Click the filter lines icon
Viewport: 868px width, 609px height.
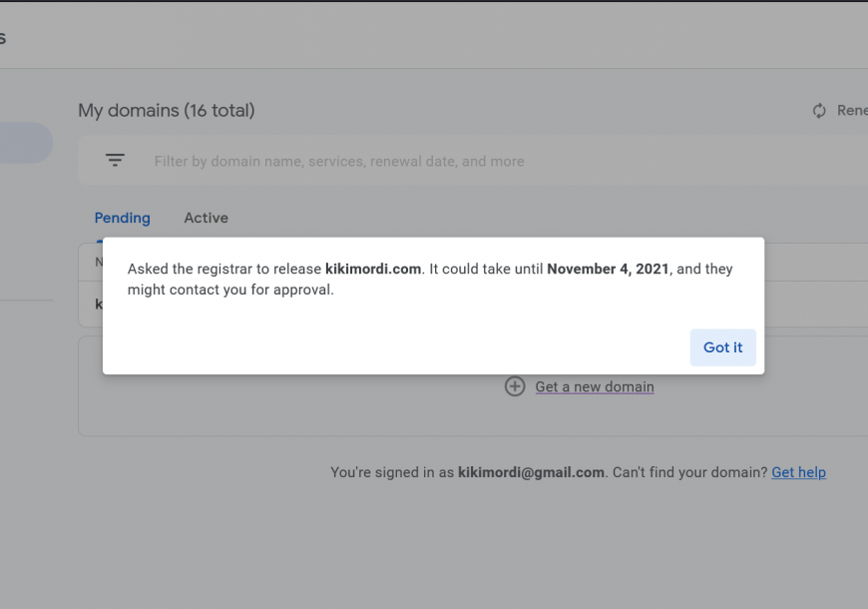(115, 161)
